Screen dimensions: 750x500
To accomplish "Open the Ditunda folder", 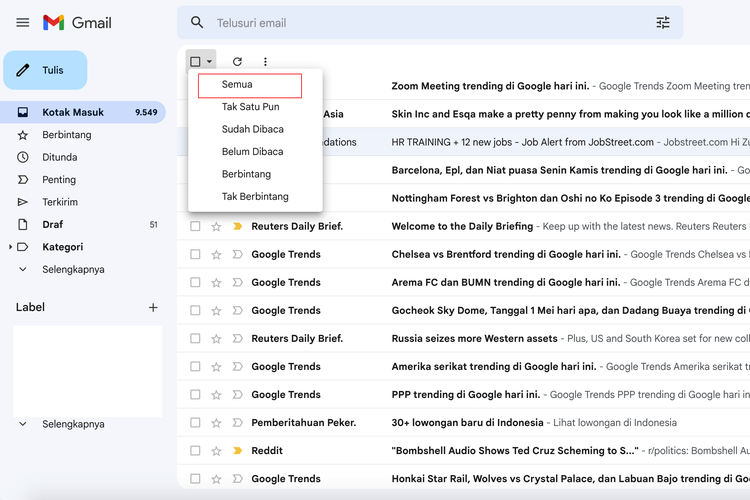I will (x=83, y=157).
